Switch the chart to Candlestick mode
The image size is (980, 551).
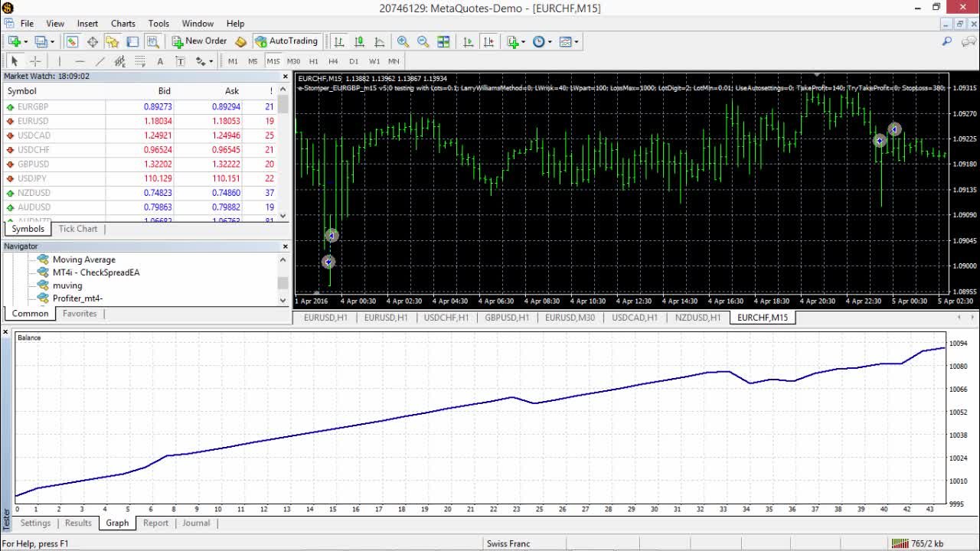(x=358, y=41)
